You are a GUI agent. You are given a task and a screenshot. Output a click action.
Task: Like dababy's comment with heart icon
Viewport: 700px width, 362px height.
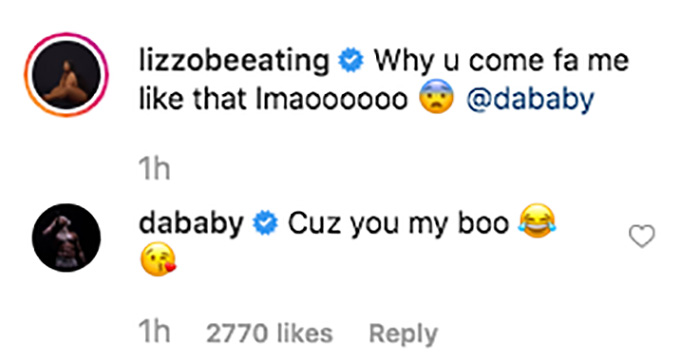coord(642,236)
